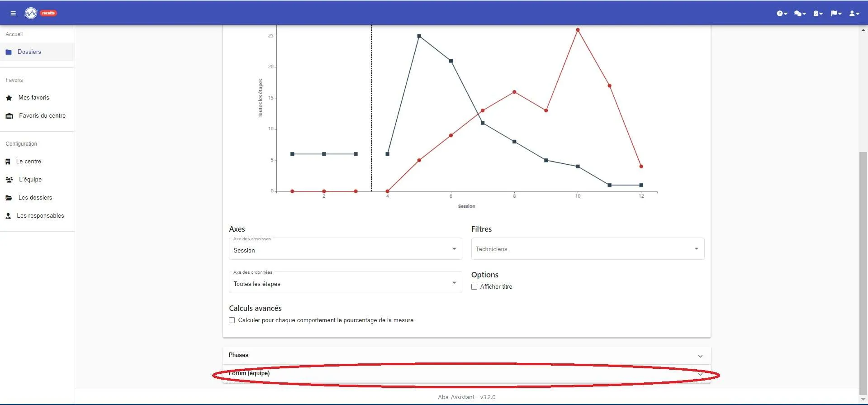Click the dark peak data point at session 5
The width and height of the screenshot is (868, 405).
(x=419, y=36)
